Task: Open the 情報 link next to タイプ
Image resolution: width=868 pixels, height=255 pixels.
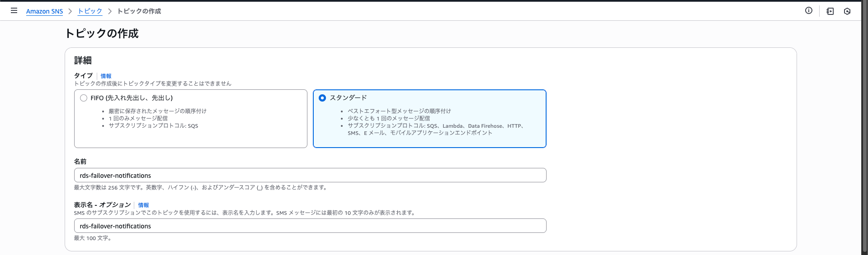Action: (x=106, y=76)
